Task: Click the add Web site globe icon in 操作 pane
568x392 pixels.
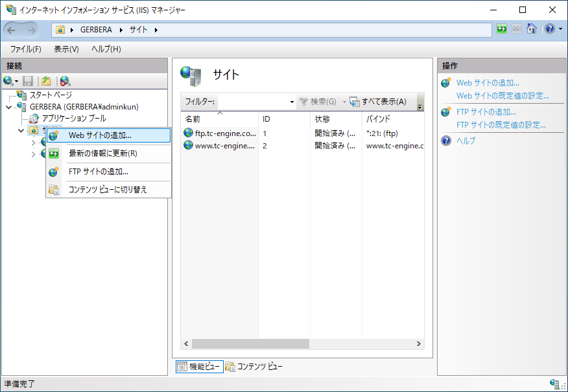Action: tap(446, 82)
